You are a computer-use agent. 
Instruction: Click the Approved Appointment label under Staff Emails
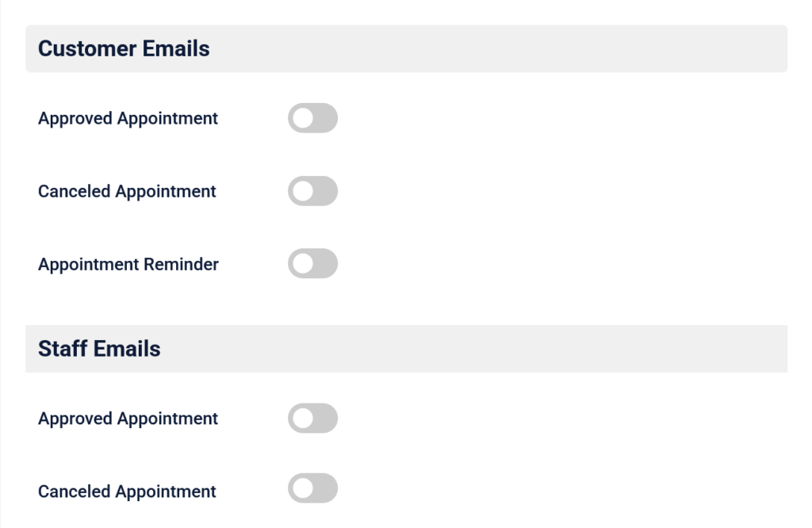click(128, 418)
